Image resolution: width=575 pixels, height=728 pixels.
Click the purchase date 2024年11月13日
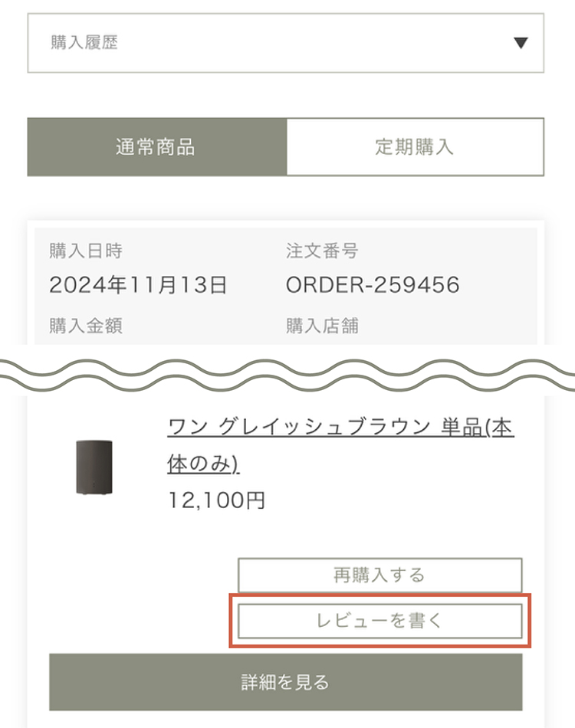[x=138, y=286]
